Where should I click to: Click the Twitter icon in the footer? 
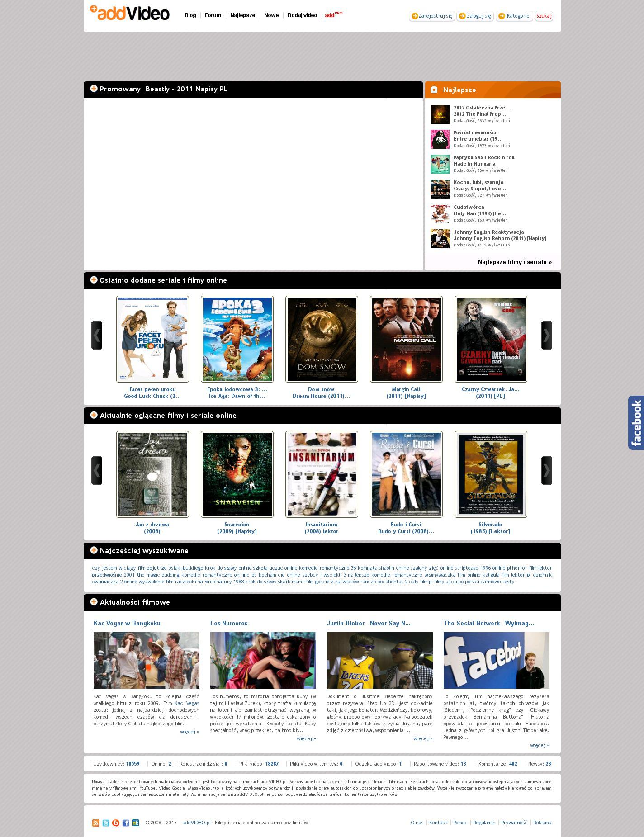[106, 823]
